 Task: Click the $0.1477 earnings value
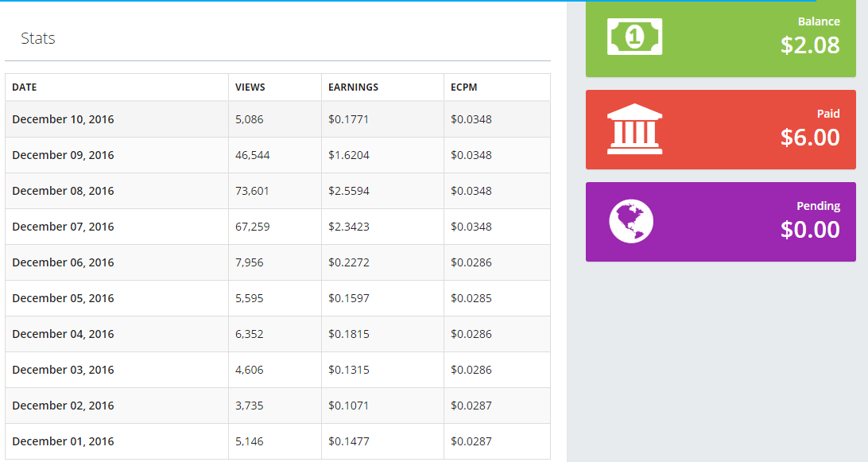349,441
